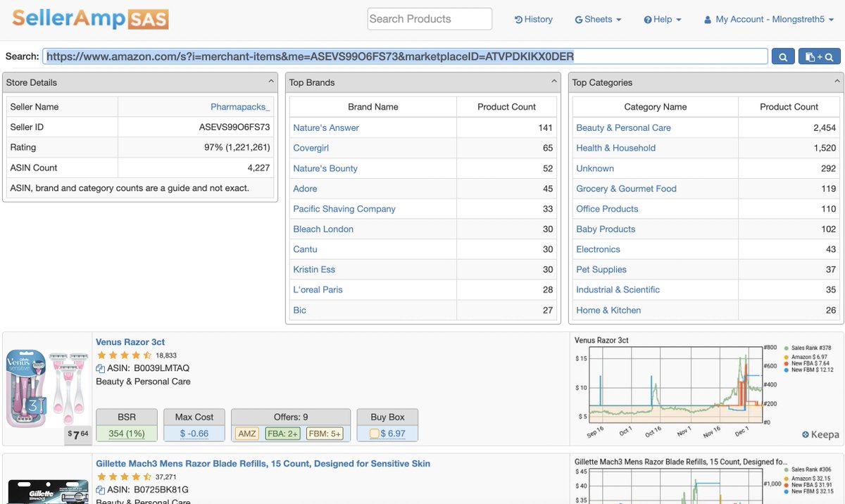This screenshot has width=845, height=504.
Task: Open the Grocery & Gourmet Food category
Action: 626,189
